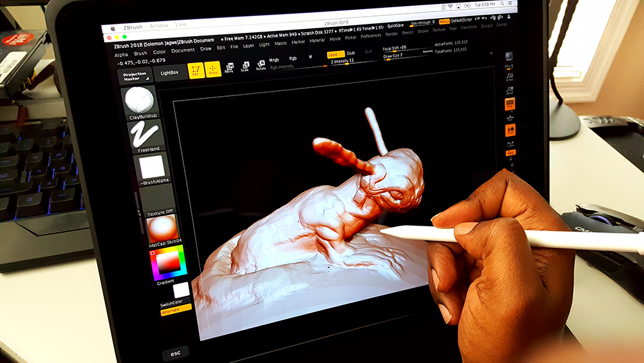Toggle the Xyz rotation button
644x363 pixels.
point(511,153)
